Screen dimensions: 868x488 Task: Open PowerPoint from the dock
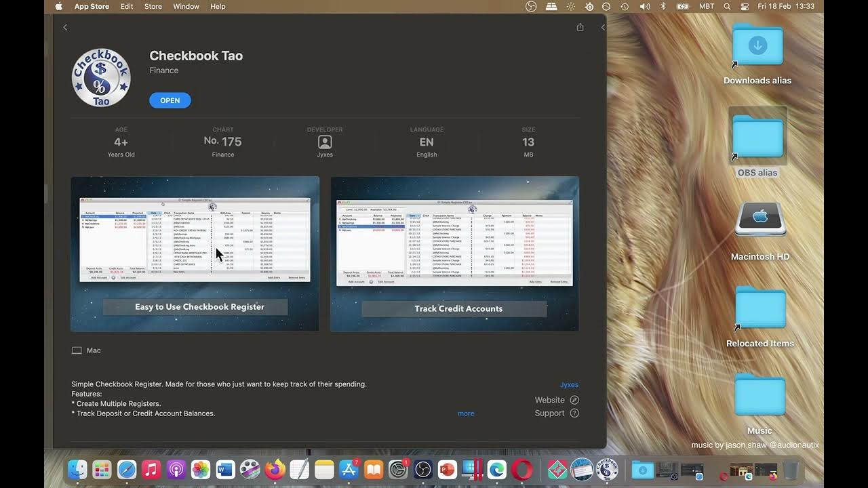point(448,470)
